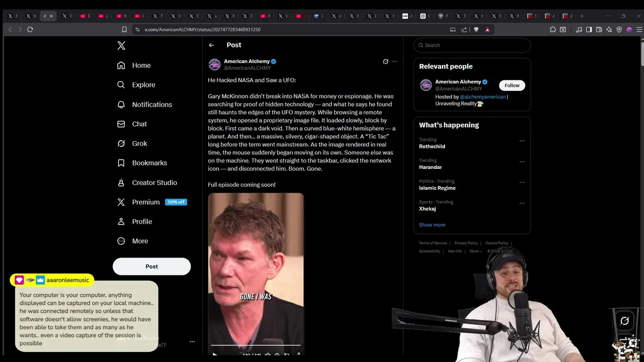Screen dimensions: 644x362
Task: Open Bookmarks in the sidebar
Action: pos(142,163)
